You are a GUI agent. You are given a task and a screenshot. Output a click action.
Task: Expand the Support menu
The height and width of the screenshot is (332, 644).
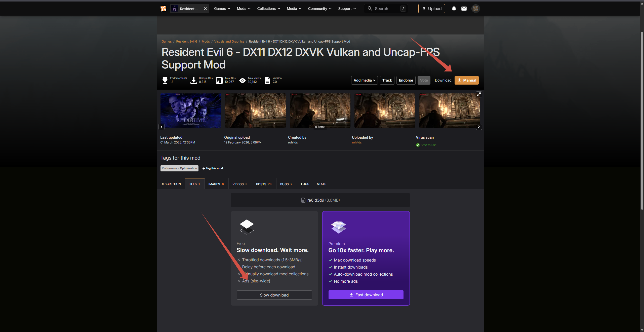(x=347, y=9)
